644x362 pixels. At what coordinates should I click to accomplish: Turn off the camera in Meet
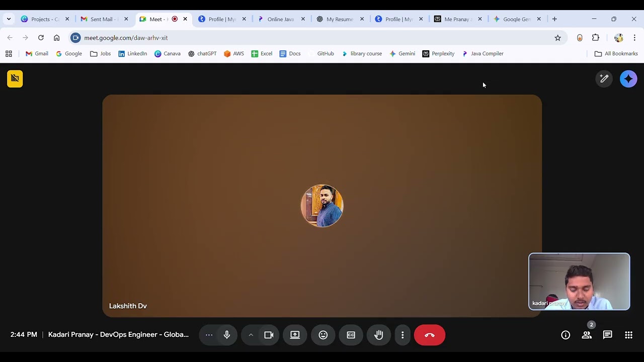click(x=269, y=335)
